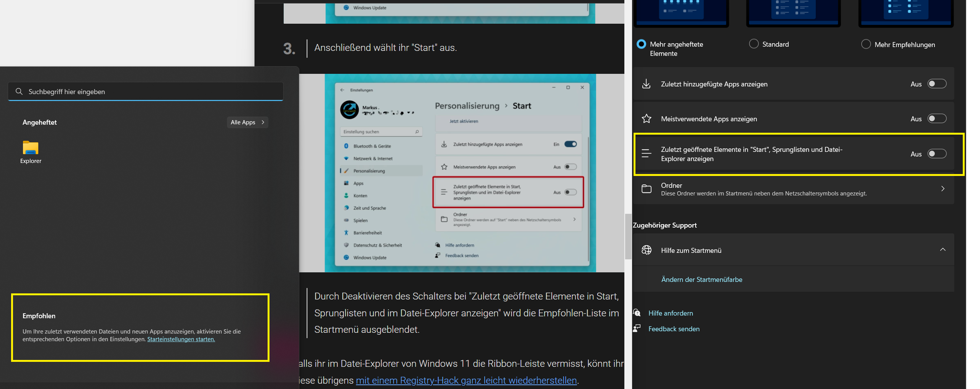The image size is (980, 389).
Task: Click the globe icon beside Hilfe zum Startmenü
Action: coord(646,250)
